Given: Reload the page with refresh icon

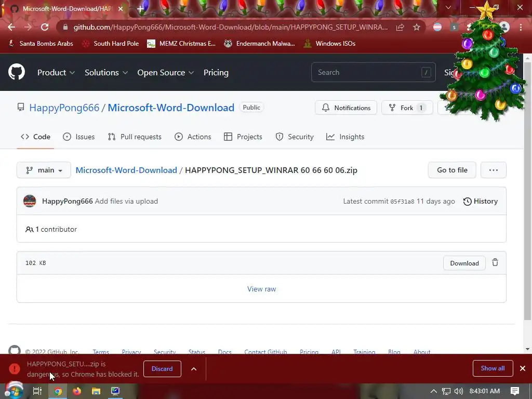Looking at the screenshot, I should pos(45,27).
